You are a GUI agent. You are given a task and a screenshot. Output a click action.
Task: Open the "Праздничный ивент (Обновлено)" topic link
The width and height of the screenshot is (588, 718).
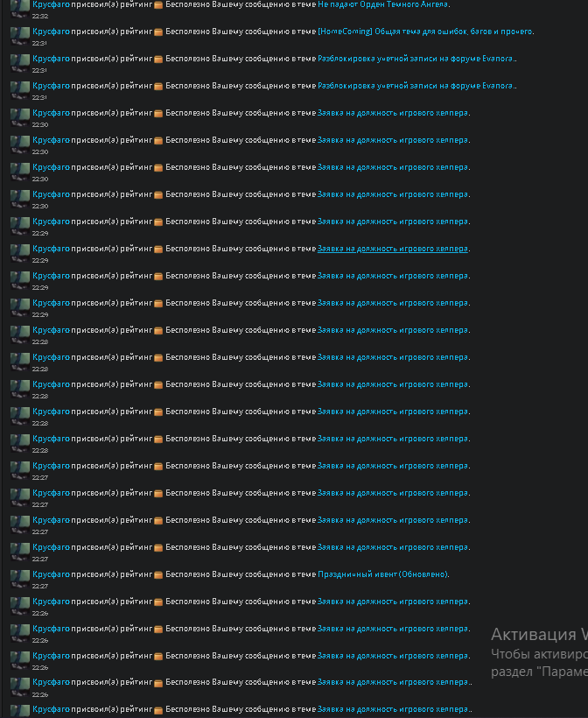(382, 574)
